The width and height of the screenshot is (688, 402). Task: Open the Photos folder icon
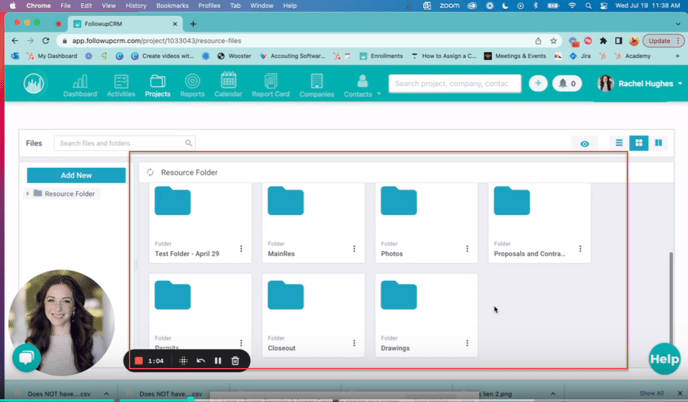pos(399,201)
